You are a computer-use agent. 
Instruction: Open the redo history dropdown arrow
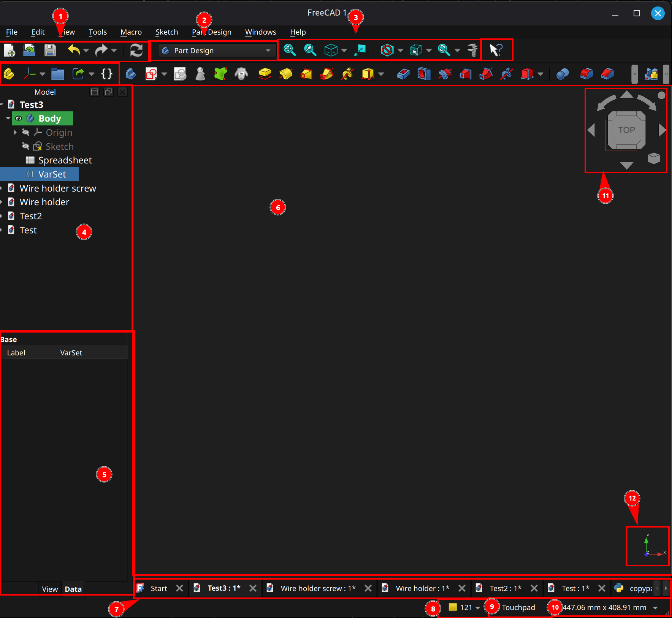click(x=114, y=51)
